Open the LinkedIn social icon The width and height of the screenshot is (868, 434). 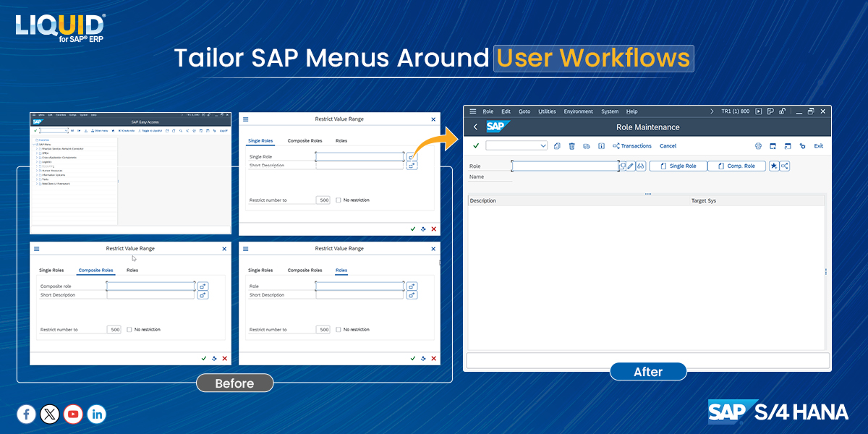[x=96, y=414]
